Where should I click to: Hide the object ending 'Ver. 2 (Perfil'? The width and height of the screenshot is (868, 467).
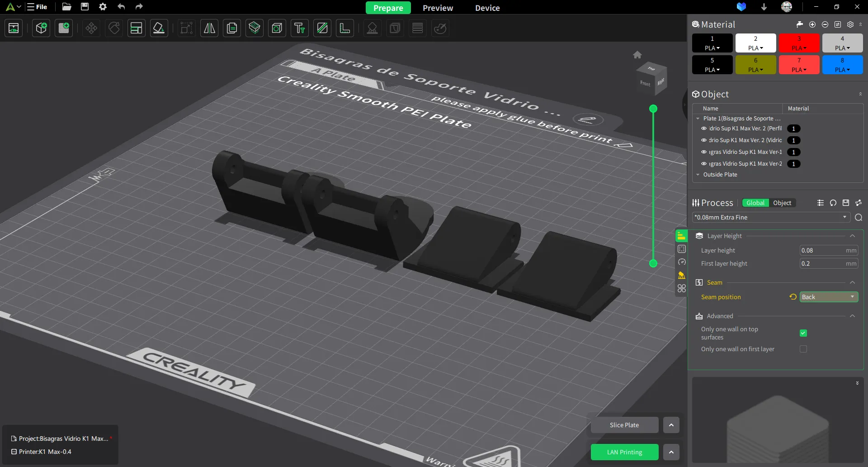coord(704,129)
